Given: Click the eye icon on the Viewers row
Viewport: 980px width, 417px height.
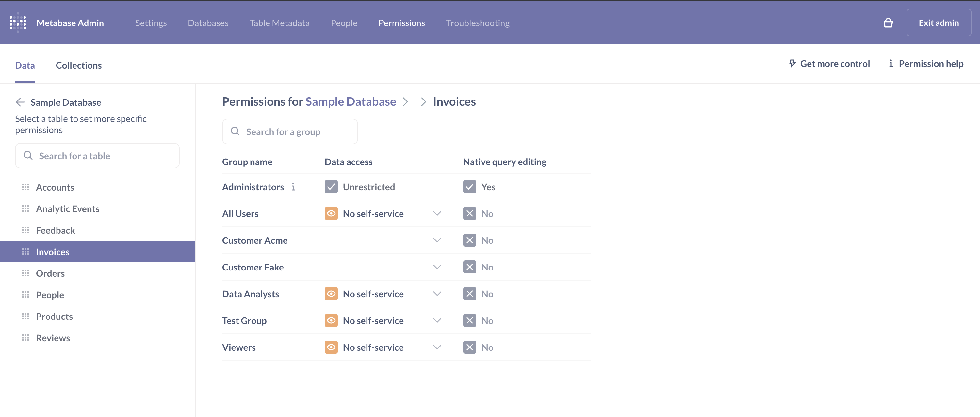Looking at the screenshot, I should (x=331, y=347).
